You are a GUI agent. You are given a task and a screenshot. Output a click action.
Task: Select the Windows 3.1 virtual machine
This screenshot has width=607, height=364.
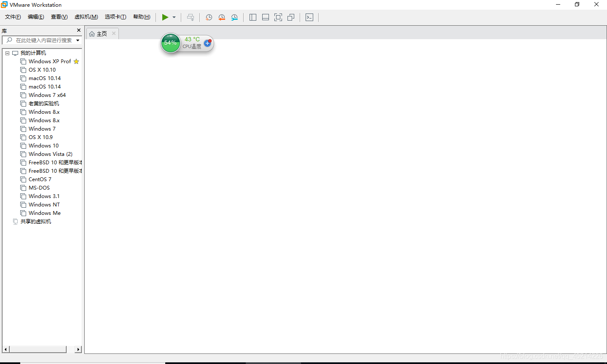point(44,196)
